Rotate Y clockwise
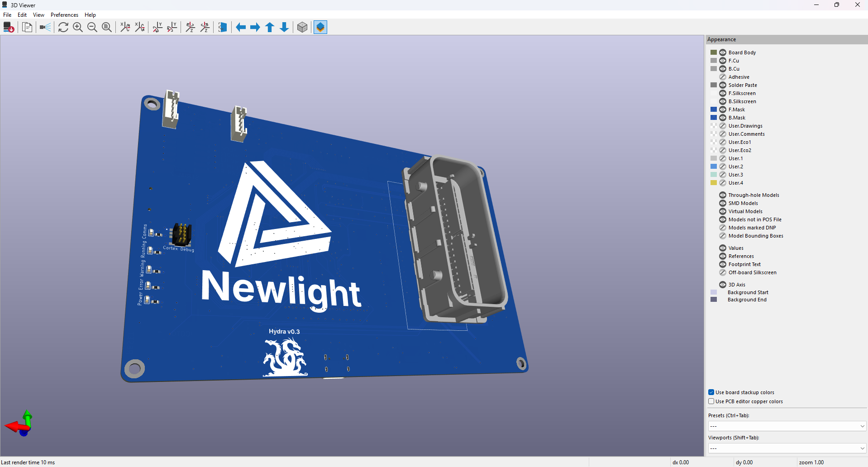The image size is (868, 467). [157, 28]
